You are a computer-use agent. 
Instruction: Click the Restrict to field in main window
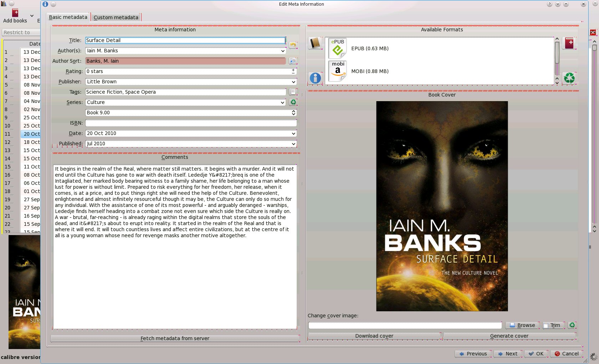coord(21,32)
